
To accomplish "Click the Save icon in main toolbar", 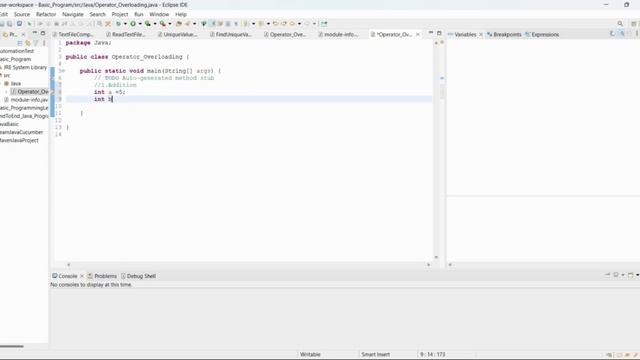I will tap(2, 24).
